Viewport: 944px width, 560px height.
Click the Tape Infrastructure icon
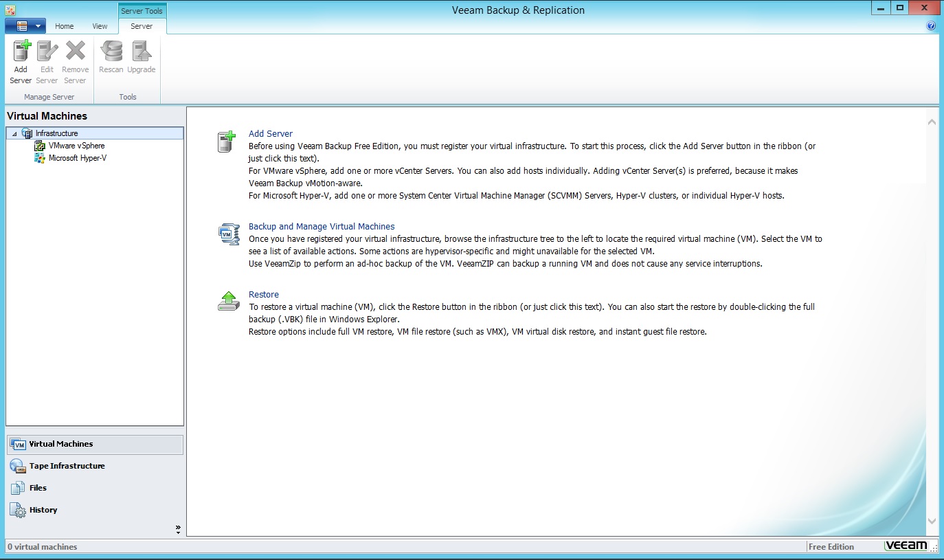pos(18,466)
